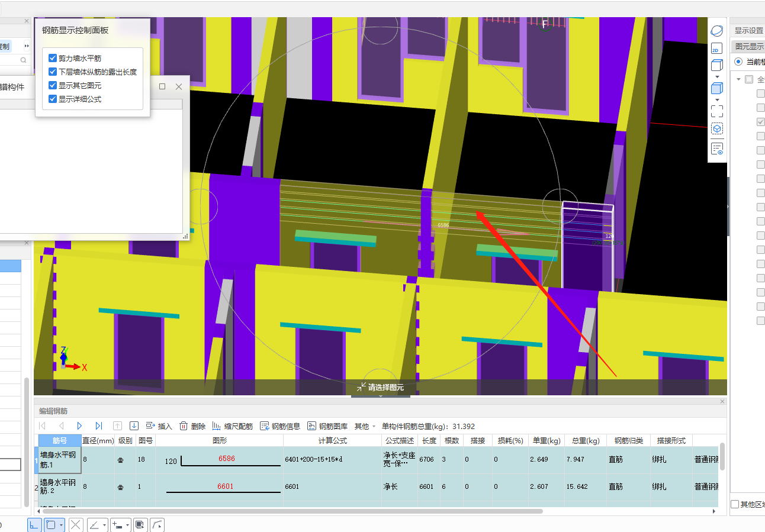
Task: Toggle 显示详细公式 checkbox
Action: tap(53, 99)
